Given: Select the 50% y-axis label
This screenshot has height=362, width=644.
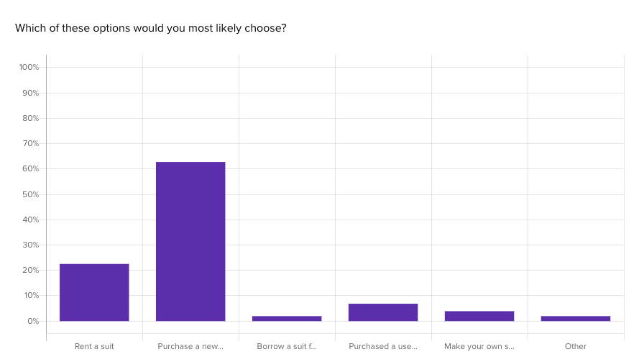Looking at the screenshot, I should [x=30, y=194].
